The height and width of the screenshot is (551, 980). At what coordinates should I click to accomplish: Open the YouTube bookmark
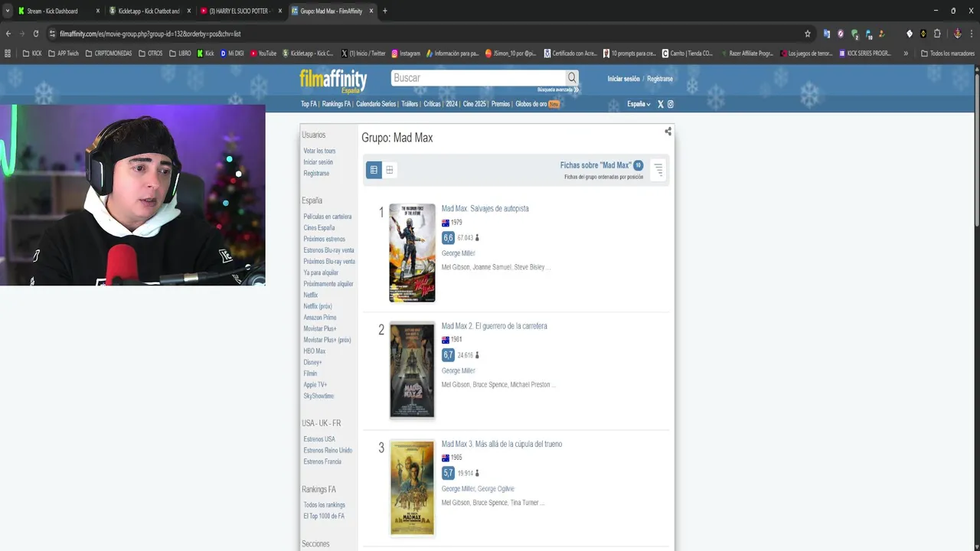pos(263,54)
